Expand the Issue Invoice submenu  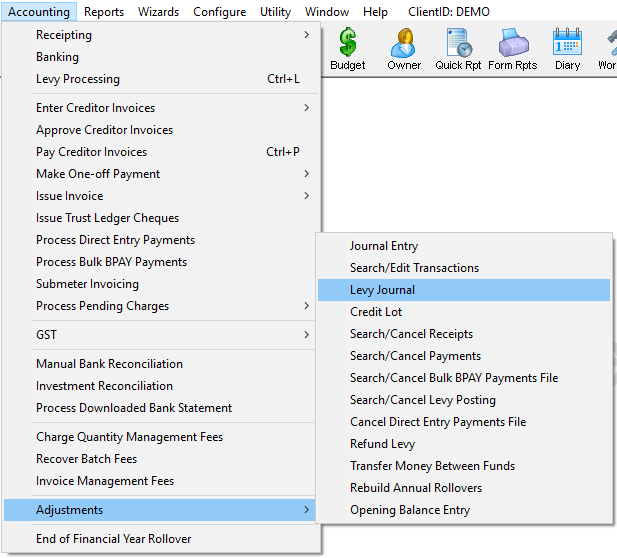(161, 196)
